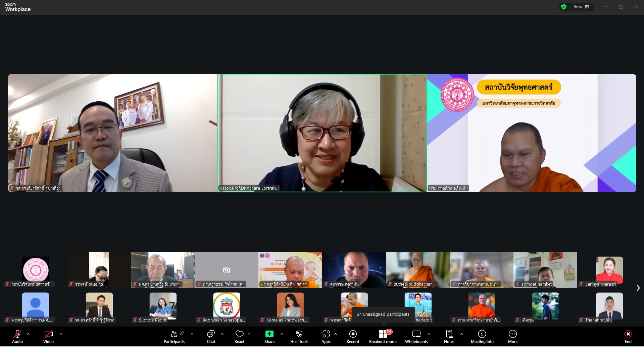The image size is (644, 347).
Task: Open Meeting info
Action: tap(482, 337)
